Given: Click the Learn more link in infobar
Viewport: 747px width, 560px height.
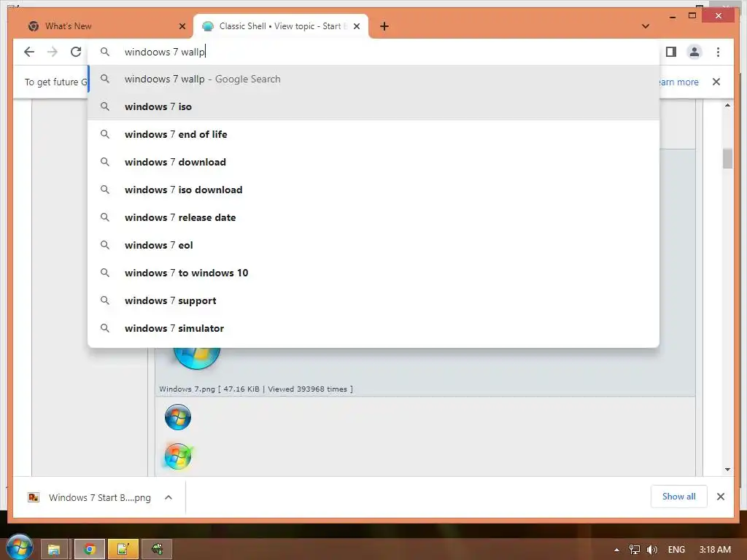Looking at the screenshot, I should click(679, 82).
